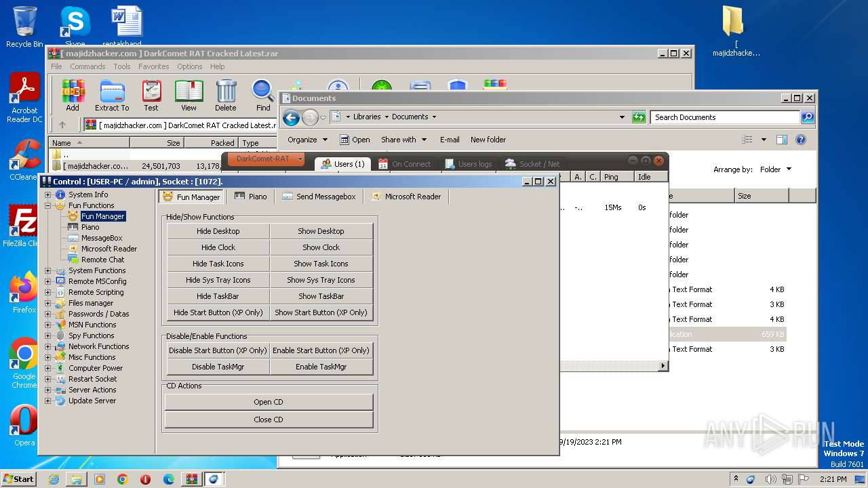The width and height of the screenshot is (868, 488).
Task: Open On Connect tab in DarkComet
Action: 404,164
